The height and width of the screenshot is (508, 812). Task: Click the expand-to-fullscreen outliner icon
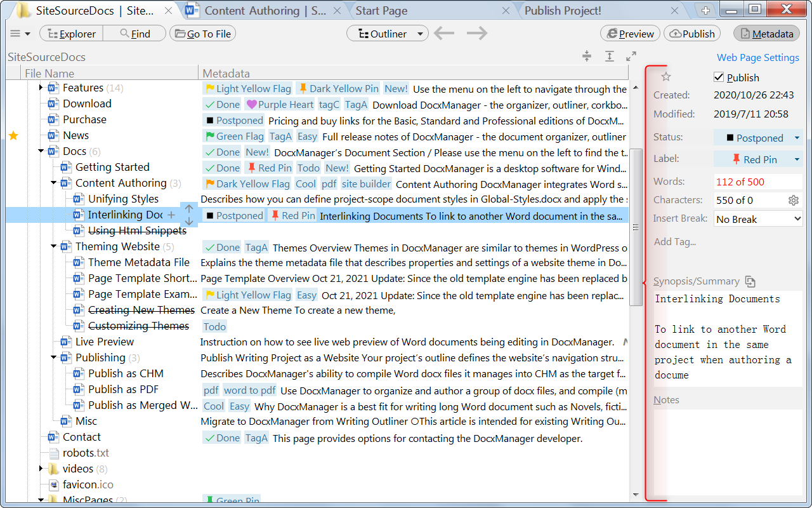pyautogui.click(x=631, y=57)
